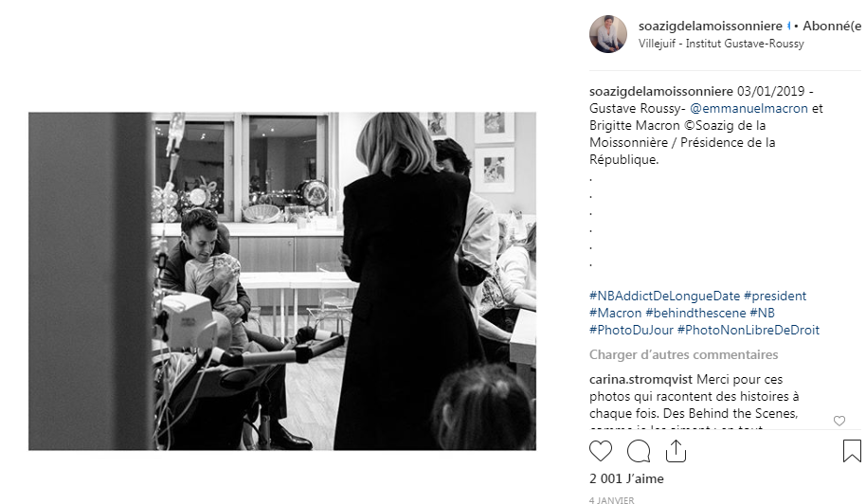Open the #behindthescene hashtag

tap(695, 313)
